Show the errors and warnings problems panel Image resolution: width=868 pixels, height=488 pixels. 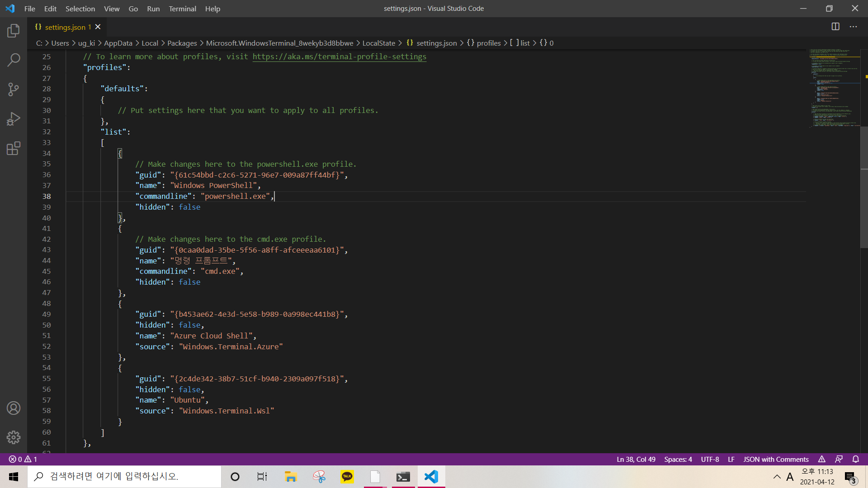23,459
